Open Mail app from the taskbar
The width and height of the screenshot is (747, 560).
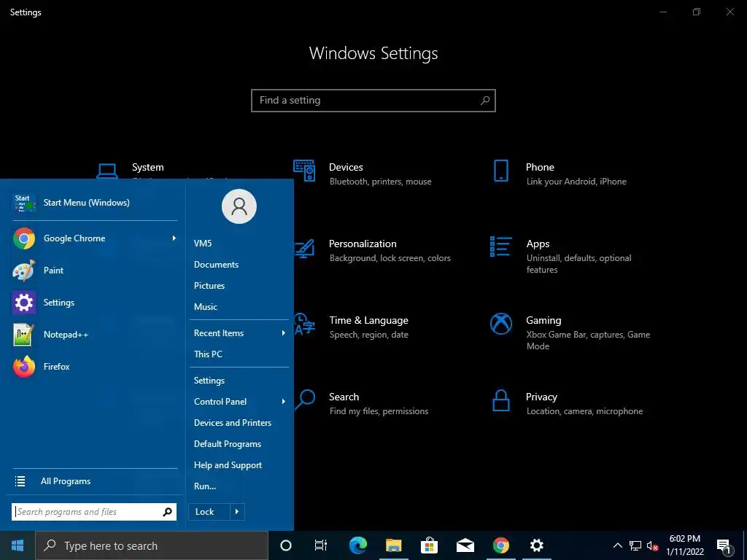465,545
